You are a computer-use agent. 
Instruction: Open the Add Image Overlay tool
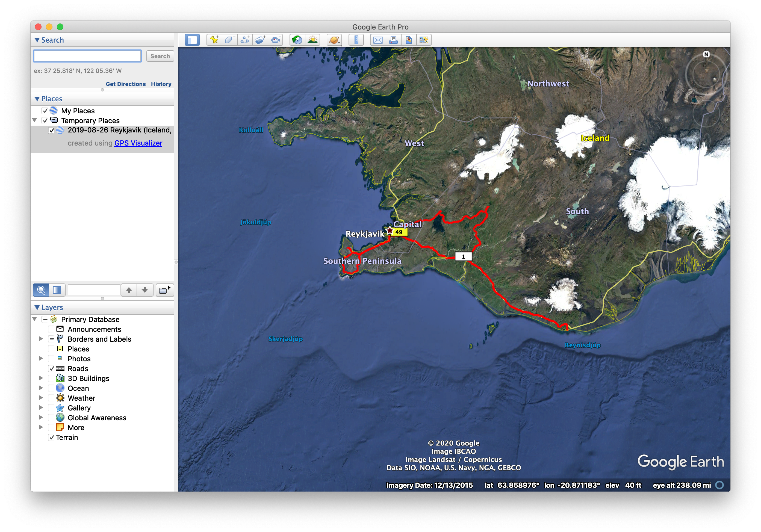coord(261,40)
